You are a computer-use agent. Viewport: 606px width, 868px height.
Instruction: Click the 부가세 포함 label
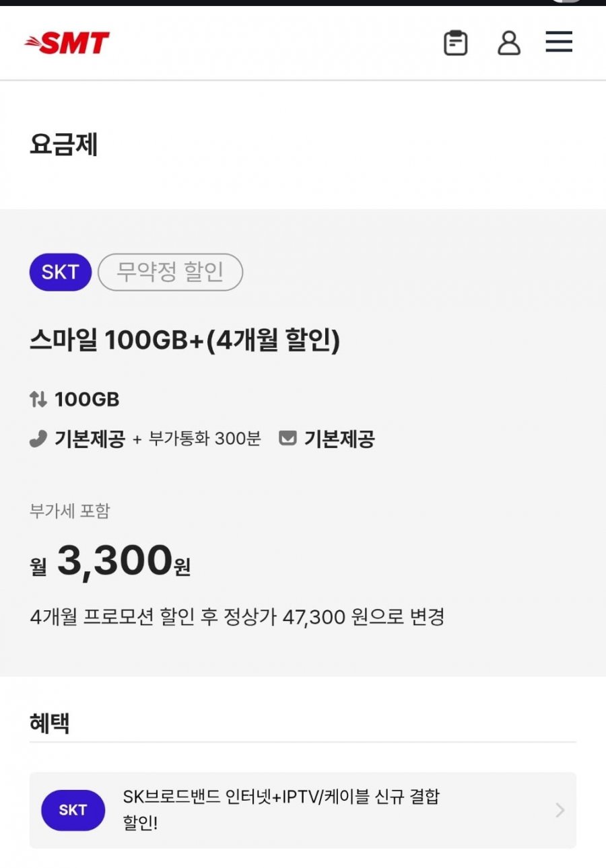(x=69, y=511)
